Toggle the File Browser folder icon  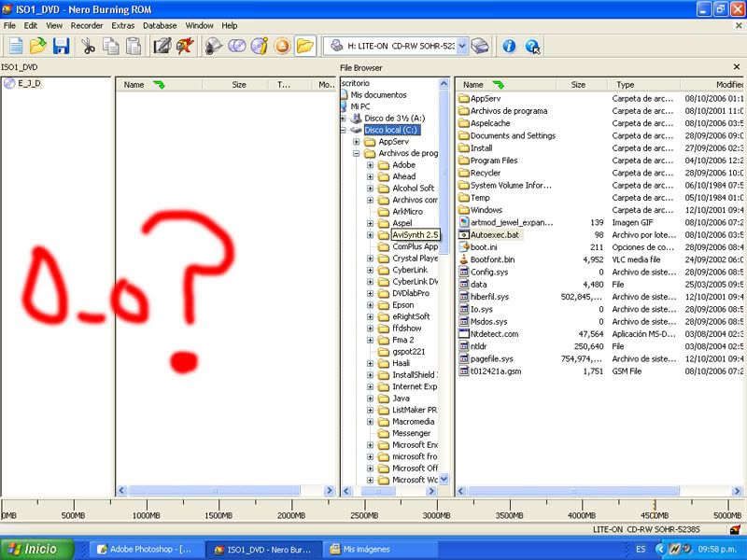click(x=305, y=46)
